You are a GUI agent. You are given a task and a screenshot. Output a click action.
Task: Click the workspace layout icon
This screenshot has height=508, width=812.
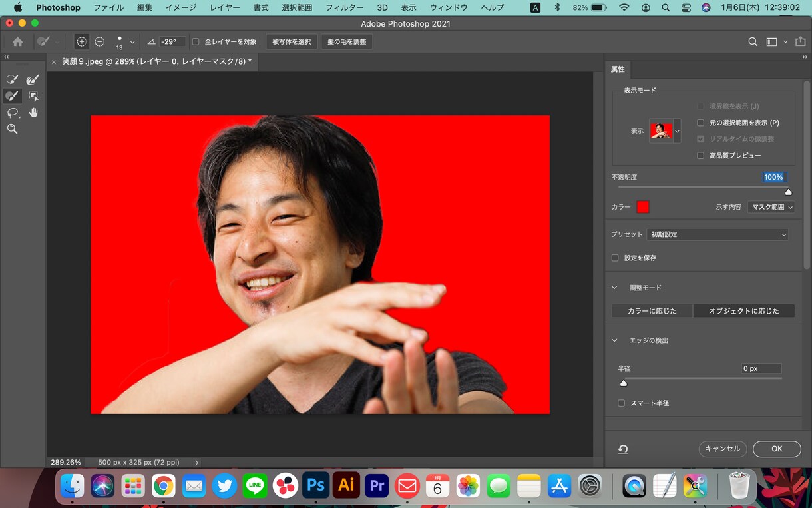(771, 41)
